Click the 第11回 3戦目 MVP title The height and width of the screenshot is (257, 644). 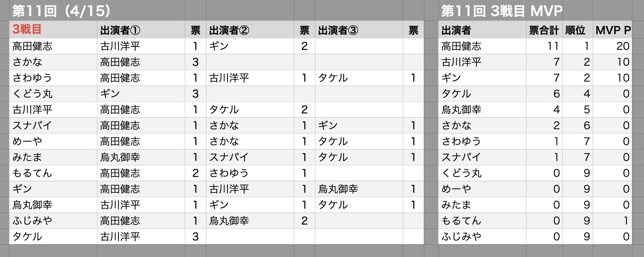502,11
